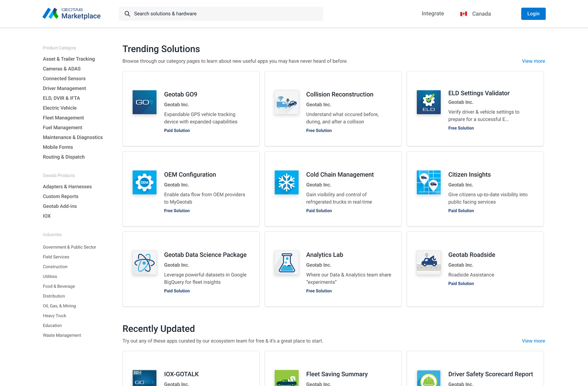Open the Analytics Lab flask icon

point(286,262)
